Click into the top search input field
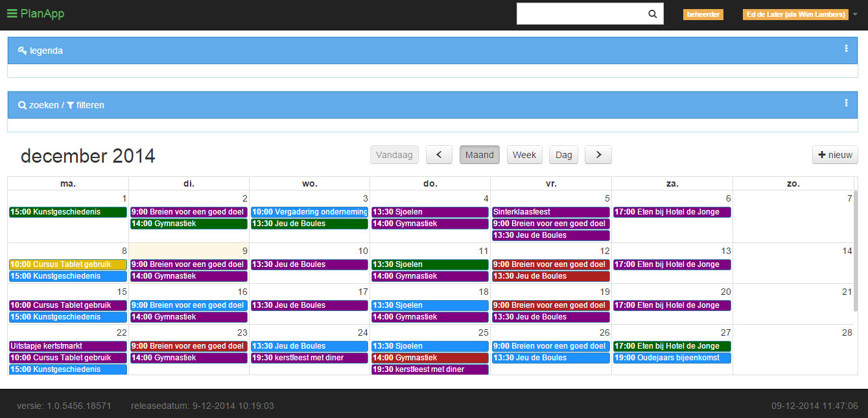The image size is (868, 418). click(580, 14)
